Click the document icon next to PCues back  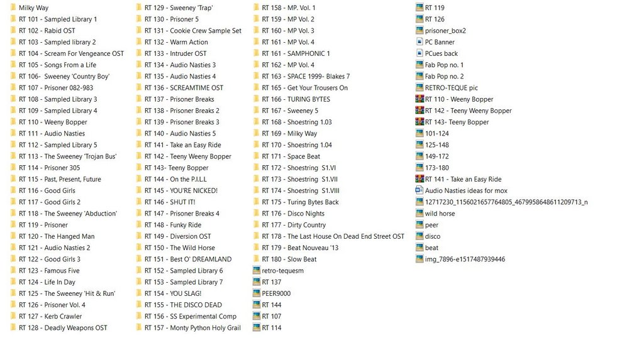tap(419, 53)
